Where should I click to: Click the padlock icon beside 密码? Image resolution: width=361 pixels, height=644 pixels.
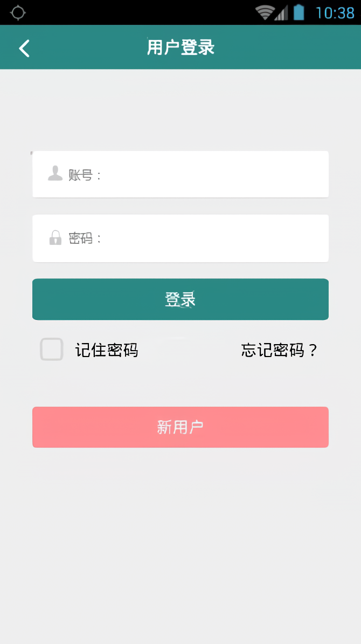[x=54, y=238]
